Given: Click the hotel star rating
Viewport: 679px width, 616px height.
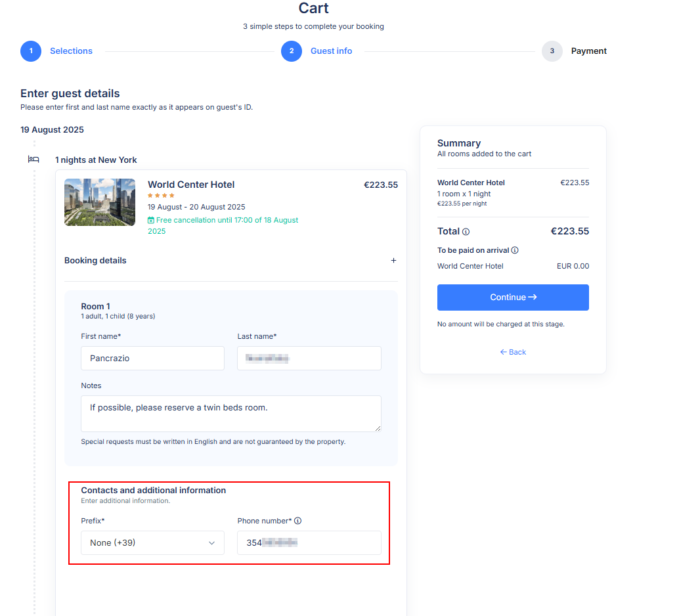Looking at the screenshot, I should 161,195.
